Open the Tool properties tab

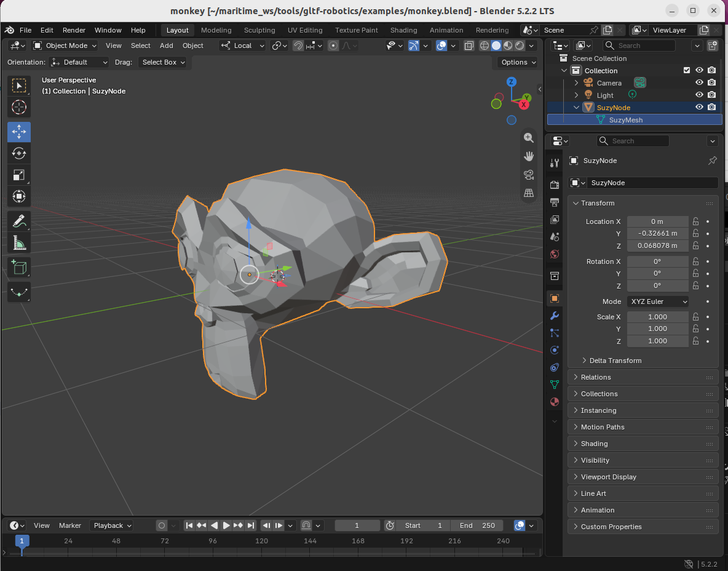coord(555,163)
